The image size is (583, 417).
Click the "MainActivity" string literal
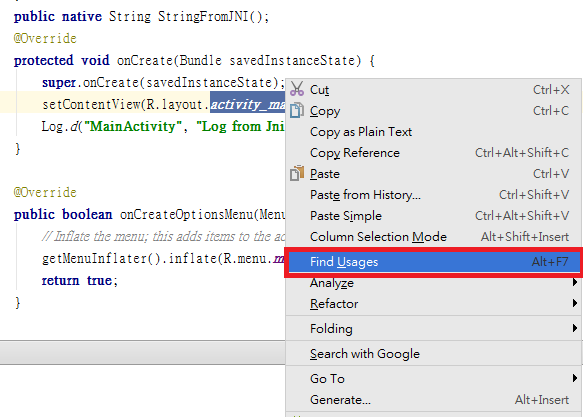click(133, 126)
